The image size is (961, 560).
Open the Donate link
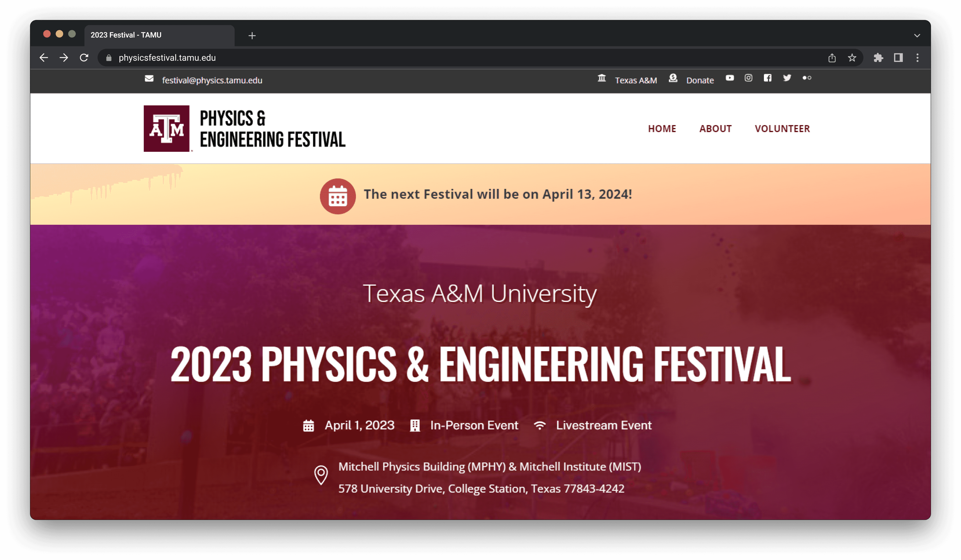(x=700, y=80)
